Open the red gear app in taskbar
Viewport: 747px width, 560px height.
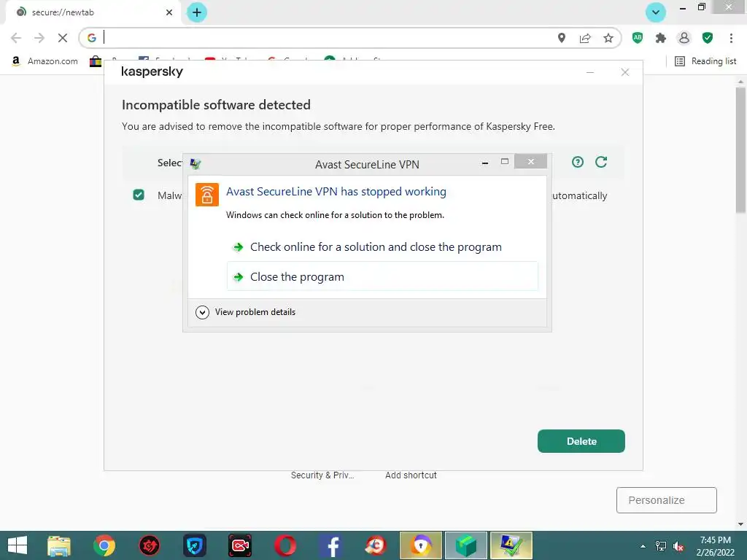pyautogui.click(x=149, y=545)
